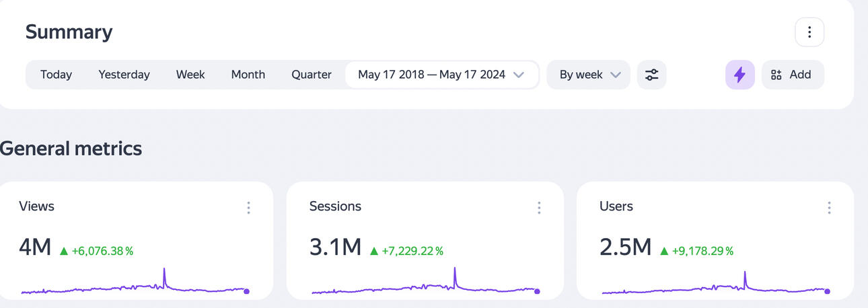Open the By week grouping dropdown
This screenshot has height=308, width=868.
coord(589,75)
